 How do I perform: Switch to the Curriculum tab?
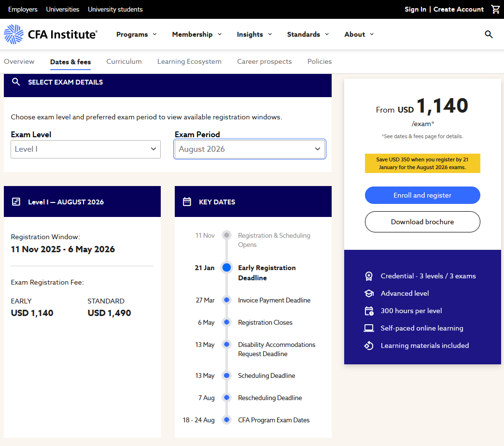[124, 61]
